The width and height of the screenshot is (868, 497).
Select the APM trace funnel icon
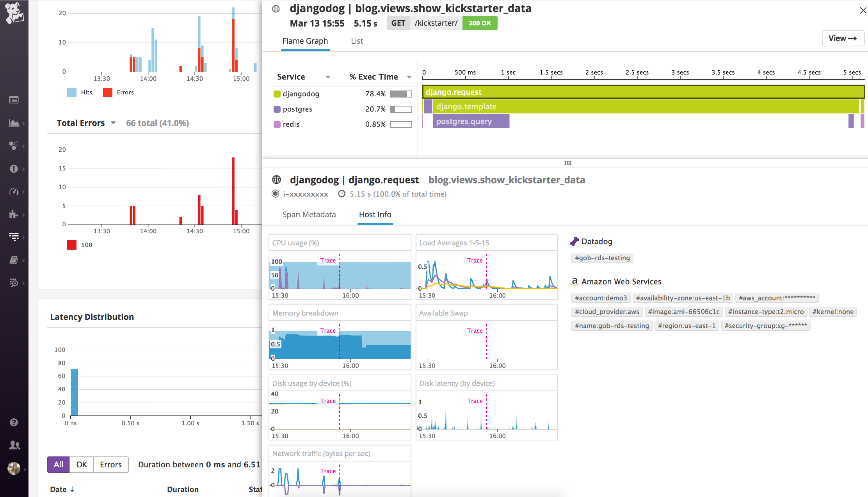(x=14, y=237)
